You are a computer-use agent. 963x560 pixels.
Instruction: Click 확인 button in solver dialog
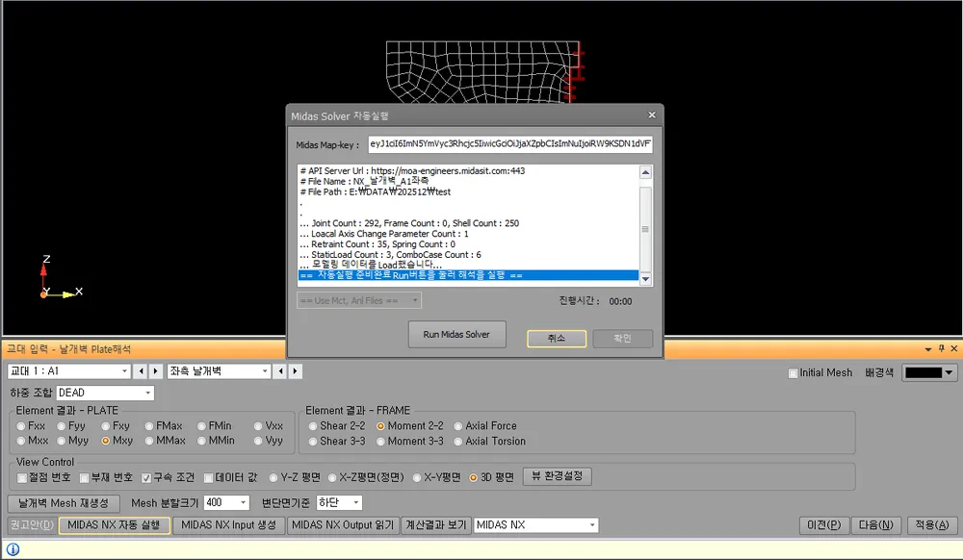(623, 338)
